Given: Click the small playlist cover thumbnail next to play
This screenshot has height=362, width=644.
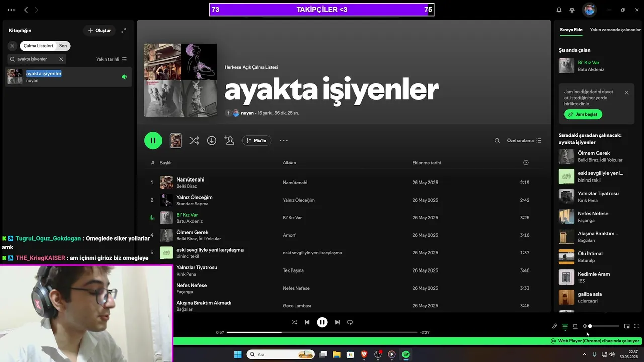Looking at the screenshot, I should click(176, 141).
